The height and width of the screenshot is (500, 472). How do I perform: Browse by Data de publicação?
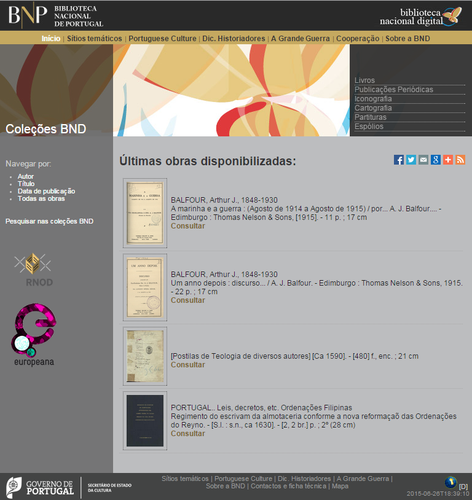coord(46,191)
